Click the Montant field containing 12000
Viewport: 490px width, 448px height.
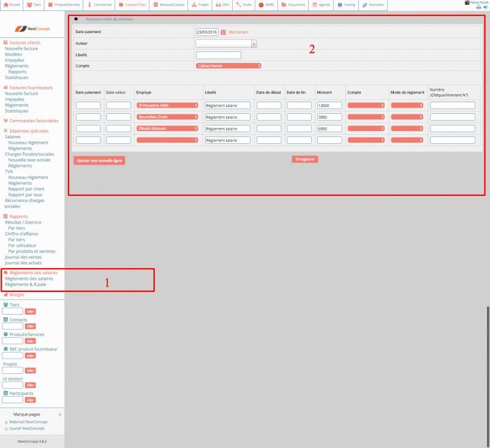[x=330, y=105]
